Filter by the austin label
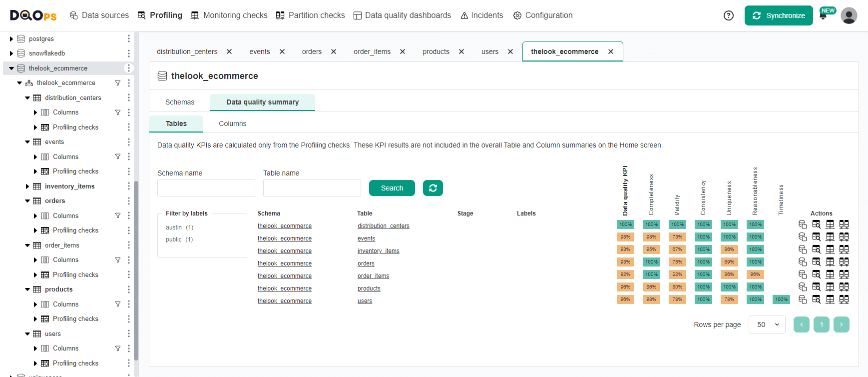 (x=179, y=227)
